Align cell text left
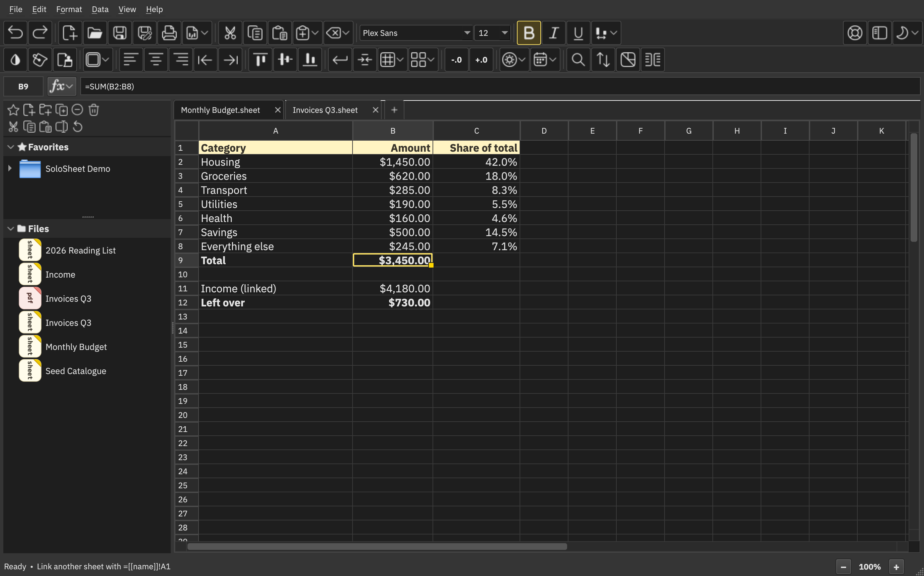The height and width of the screenshot is (576, 924). pyautogui.click(x=131, y=60)
